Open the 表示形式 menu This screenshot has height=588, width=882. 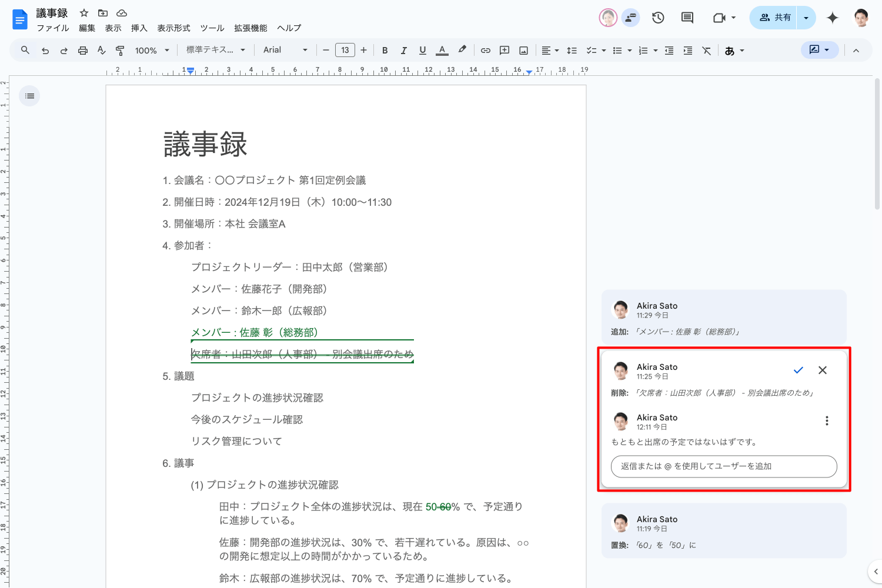(x=173, y=28)
